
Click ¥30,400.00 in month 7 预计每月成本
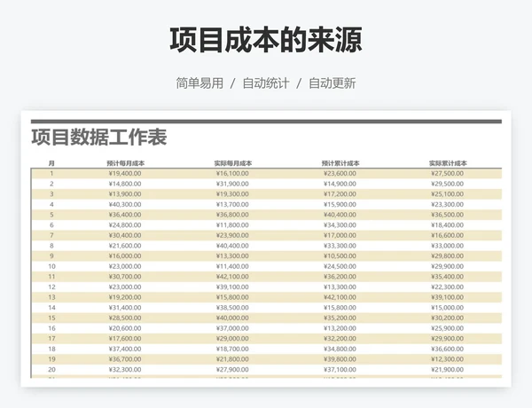coord(125,235)
